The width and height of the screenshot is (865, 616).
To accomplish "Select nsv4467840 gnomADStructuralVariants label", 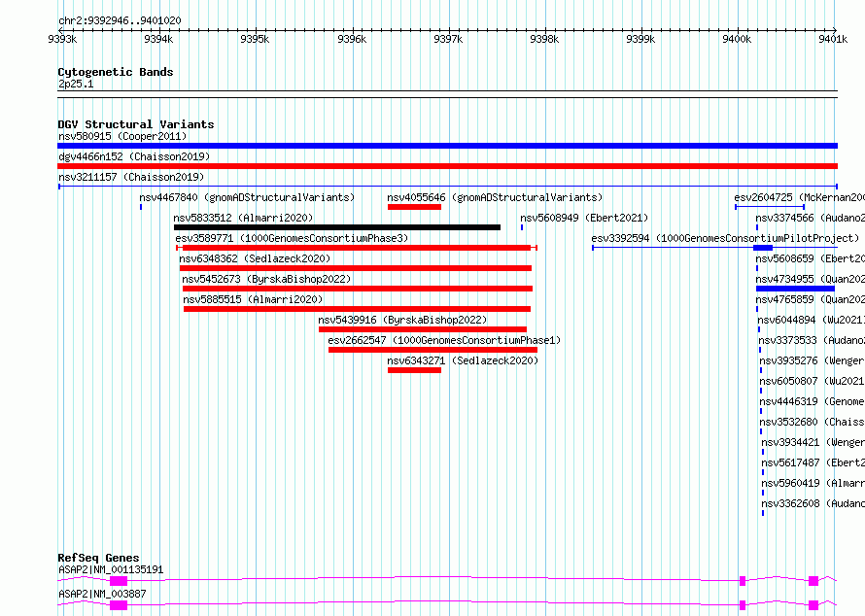I will [x=247, y=197].
